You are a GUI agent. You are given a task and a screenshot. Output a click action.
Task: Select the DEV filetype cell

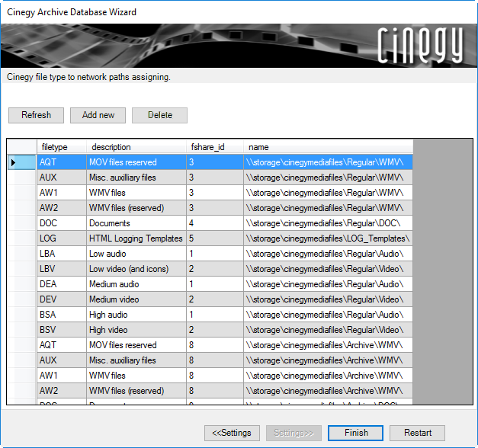click(62, 299)
